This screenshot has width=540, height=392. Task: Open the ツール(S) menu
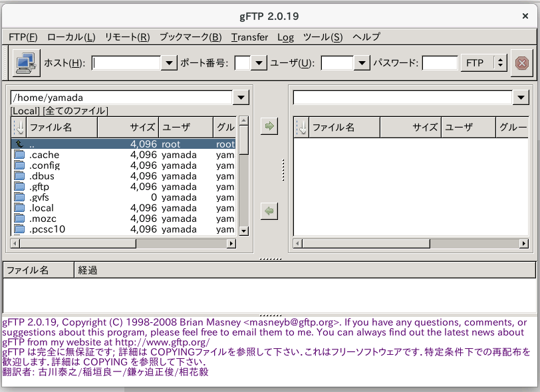[323, 37]
